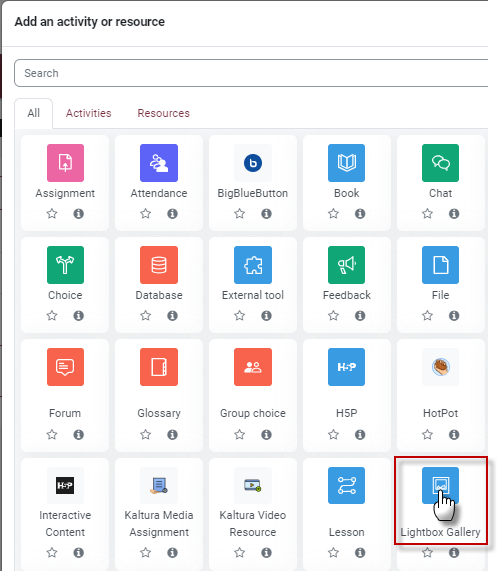The image size is (498, 571).
Task: Pick the Database activity icon
Action: pyautogui.click(x=159, y=265)
